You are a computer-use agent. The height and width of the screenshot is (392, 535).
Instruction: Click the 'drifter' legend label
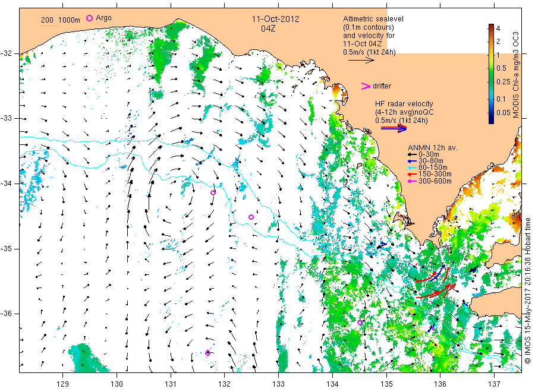pyautogui.click(x=382, y=86)
